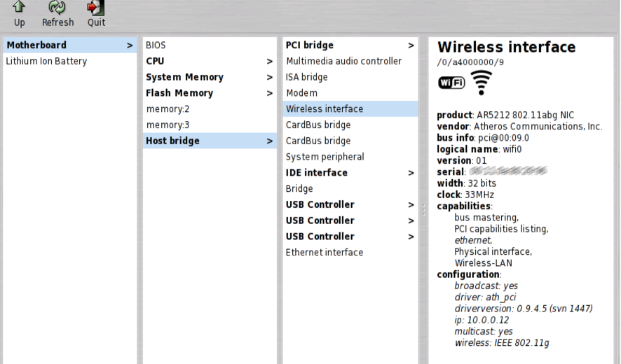Image resolution: width=621 pixels, height=364 pixels.
Task: Click the Refresh toolbar icon
Action: [x=57, y=8]
